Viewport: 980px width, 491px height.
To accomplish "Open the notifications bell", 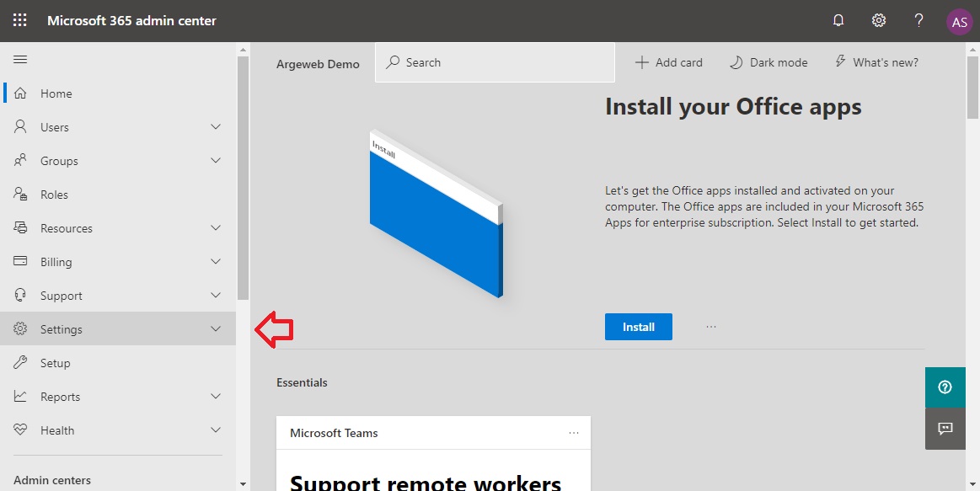I will pyautogui.click(x=838, y=20).
